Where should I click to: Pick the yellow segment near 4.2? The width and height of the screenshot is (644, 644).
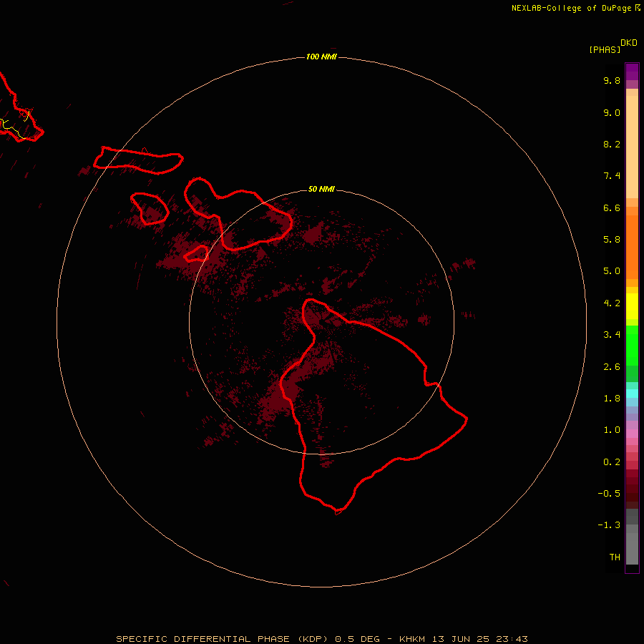[632, 306]
